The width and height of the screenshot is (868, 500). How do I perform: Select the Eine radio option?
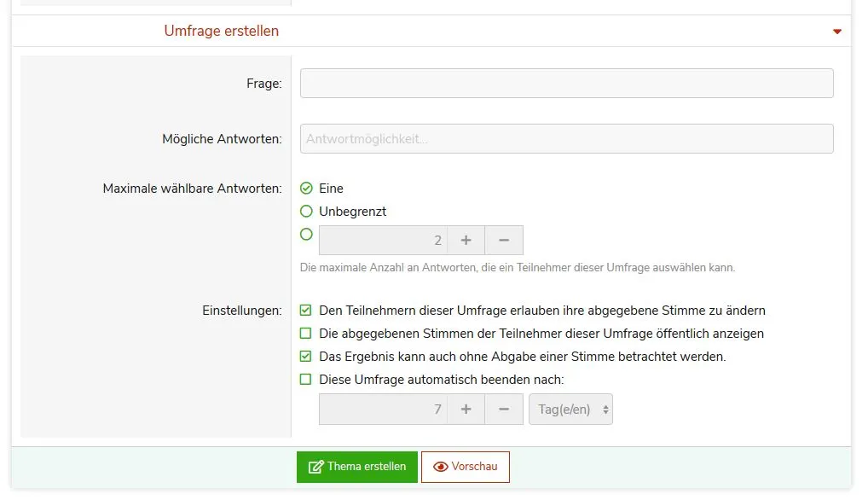tap(307, 189)
